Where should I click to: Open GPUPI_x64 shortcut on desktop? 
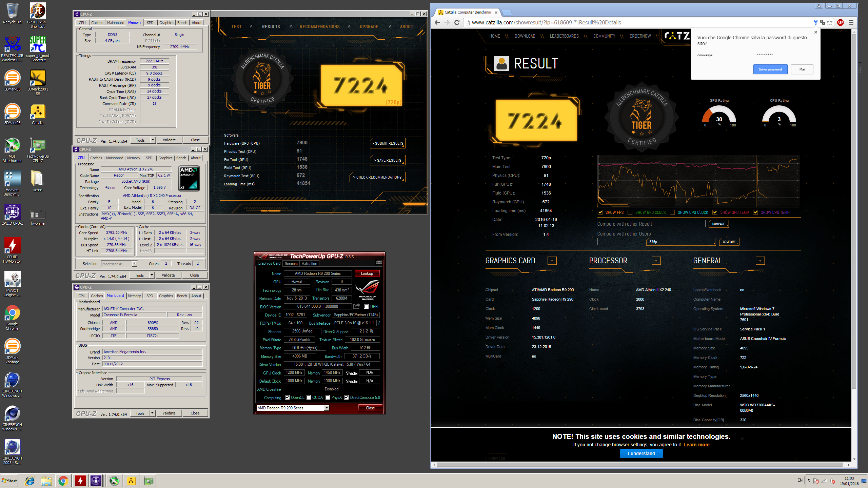[x=38, y=15]
